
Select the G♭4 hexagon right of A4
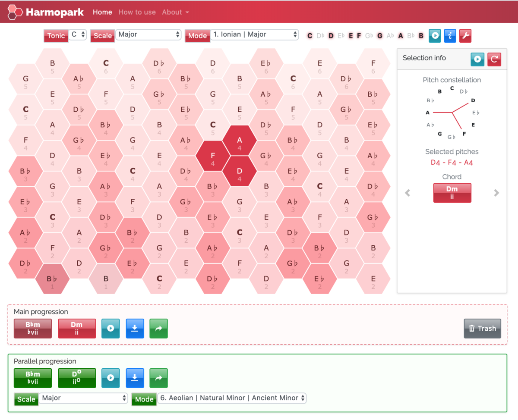pyautogui.click(x=266, y=156)
